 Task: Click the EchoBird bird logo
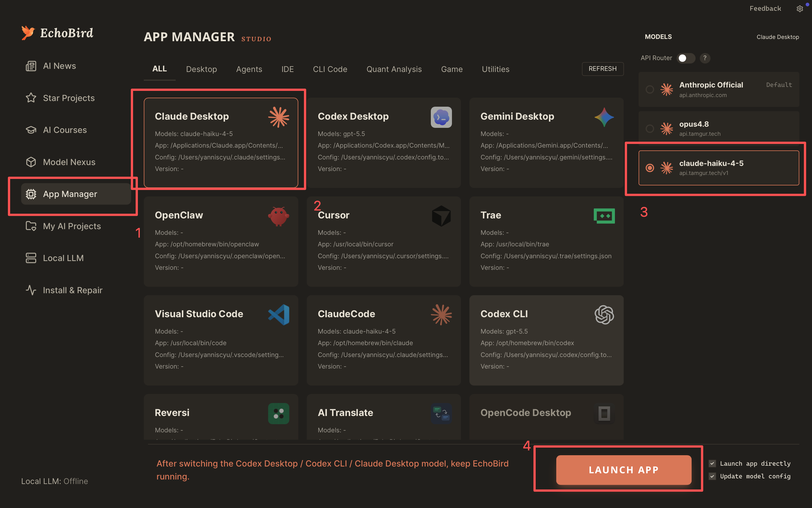(x=28, y=32)
